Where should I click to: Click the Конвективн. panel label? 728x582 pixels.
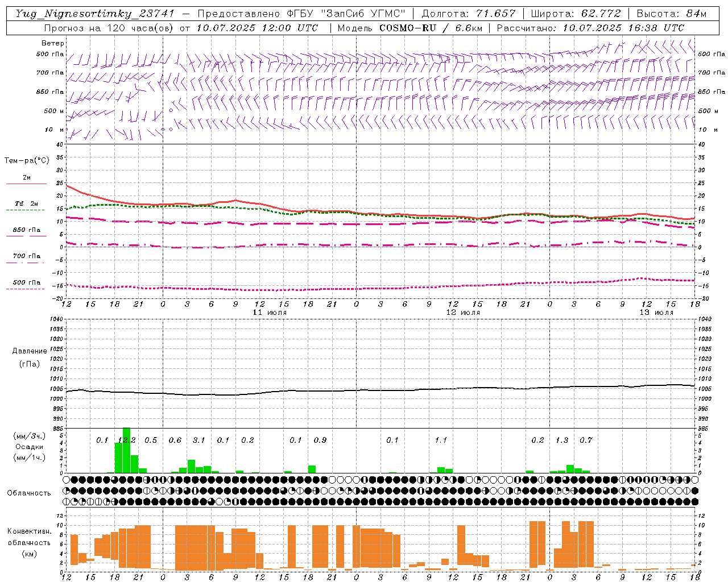[x=30, y=531]
